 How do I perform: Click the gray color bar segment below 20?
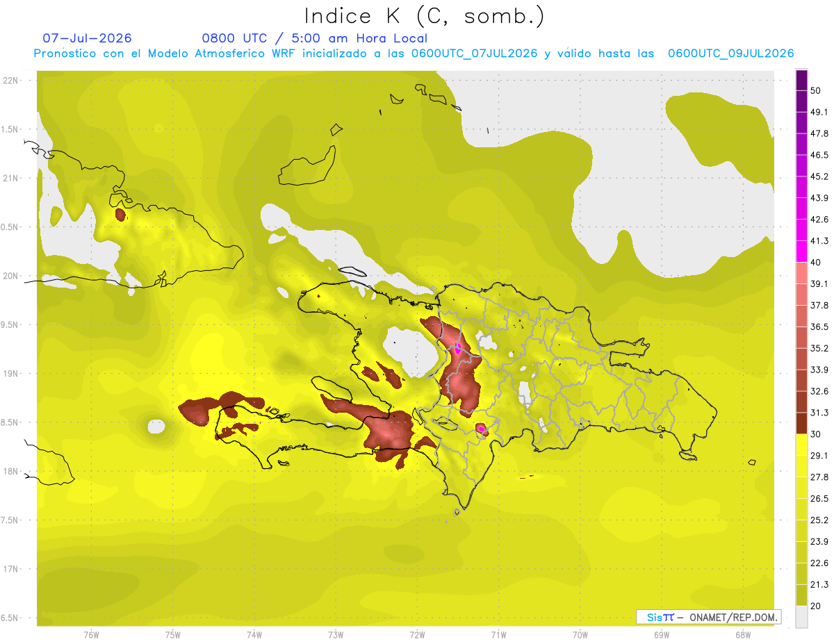click(x=801, y=617)
